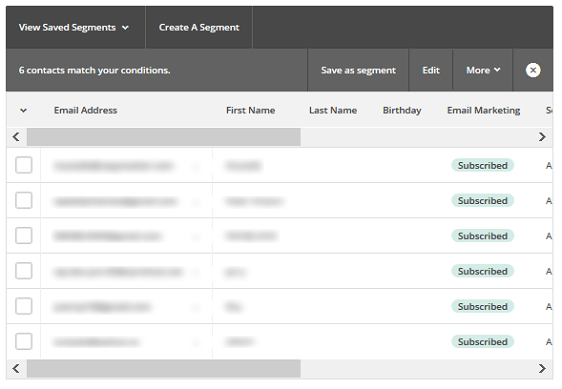
Task: Check the third contact row checkbox
Action: coord(24,236)
